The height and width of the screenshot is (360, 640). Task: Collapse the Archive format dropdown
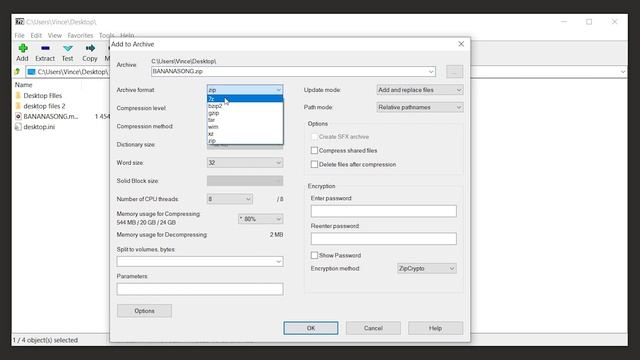(x=245, y=90)
